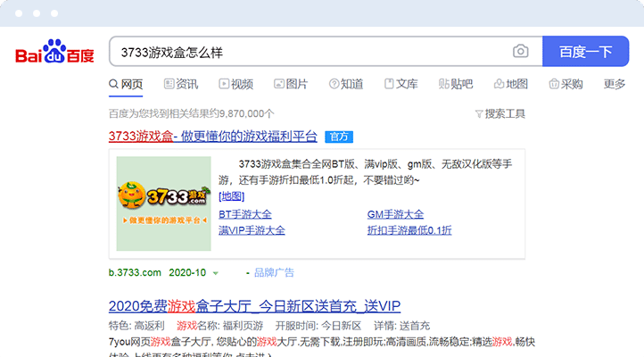Open the 搜索工具 search tools filter
644x357 pixels.
[x=500, y=113]
